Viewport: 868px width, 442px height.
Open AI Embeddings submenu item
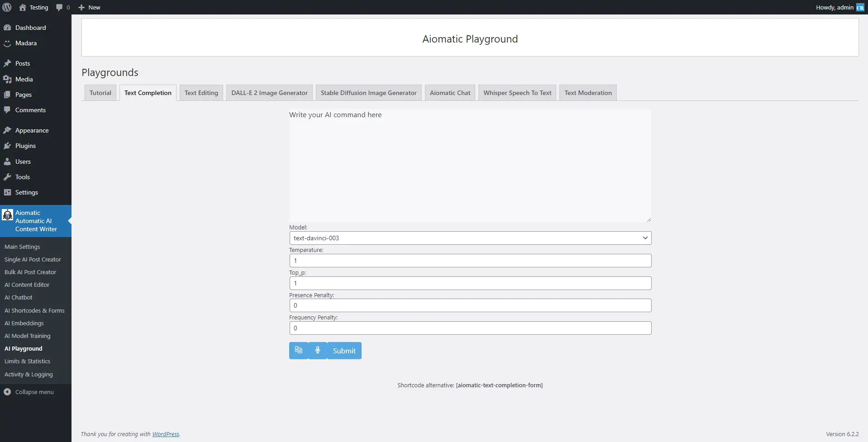(x=24, y=323)
